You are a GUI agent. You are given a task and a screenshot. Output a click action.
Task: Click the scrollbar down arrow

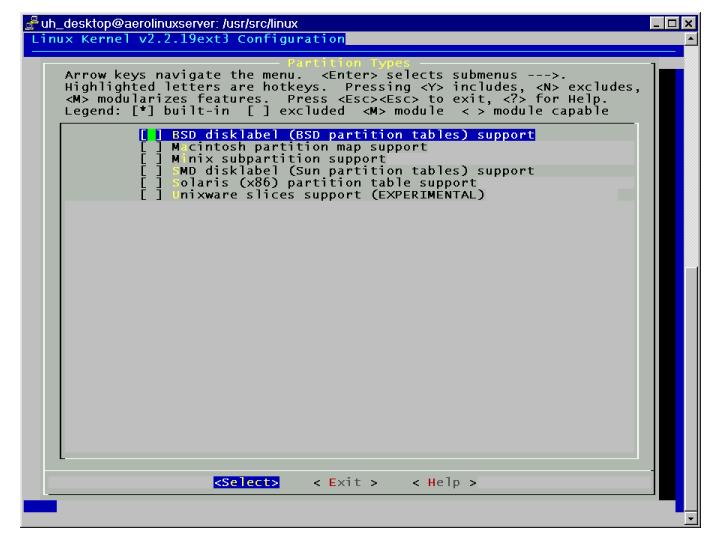click(691, 518)
